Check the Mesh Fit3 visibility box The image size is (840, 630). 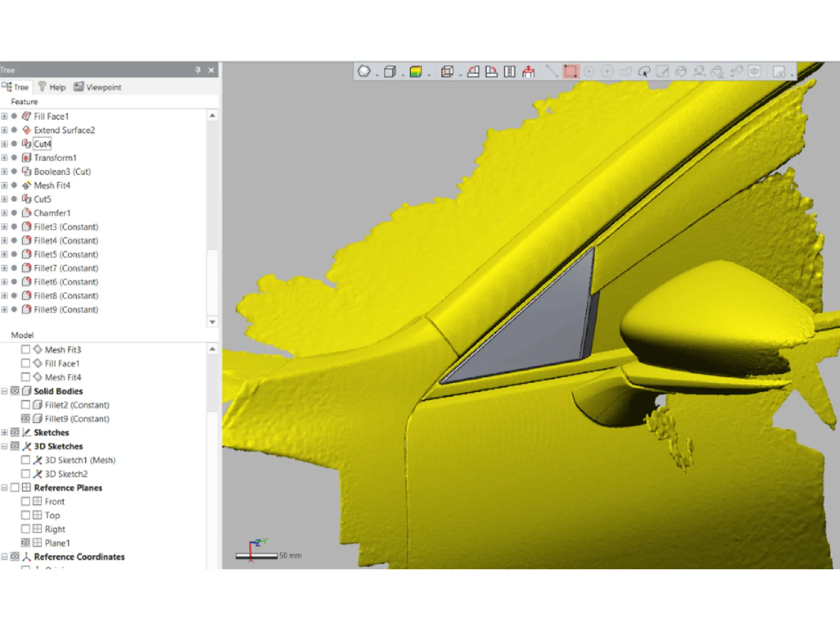point(25,350)
